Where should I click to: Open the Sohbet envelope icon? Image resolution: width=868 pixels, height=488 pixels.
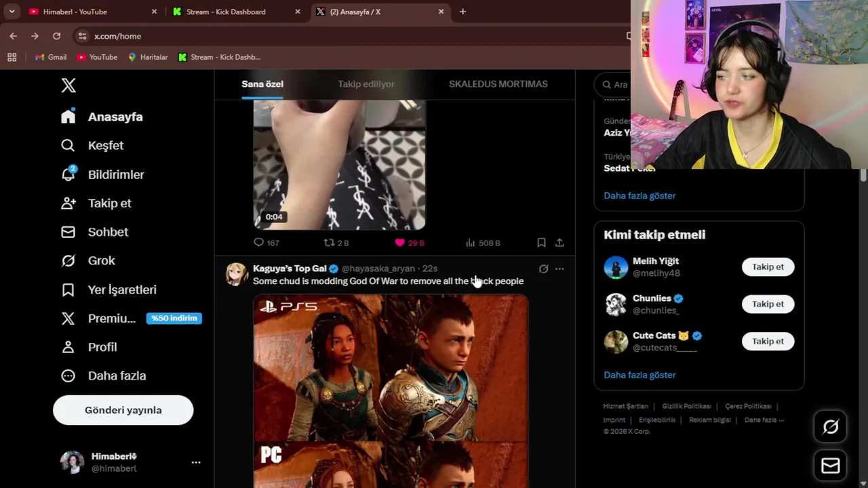point(68,232)
